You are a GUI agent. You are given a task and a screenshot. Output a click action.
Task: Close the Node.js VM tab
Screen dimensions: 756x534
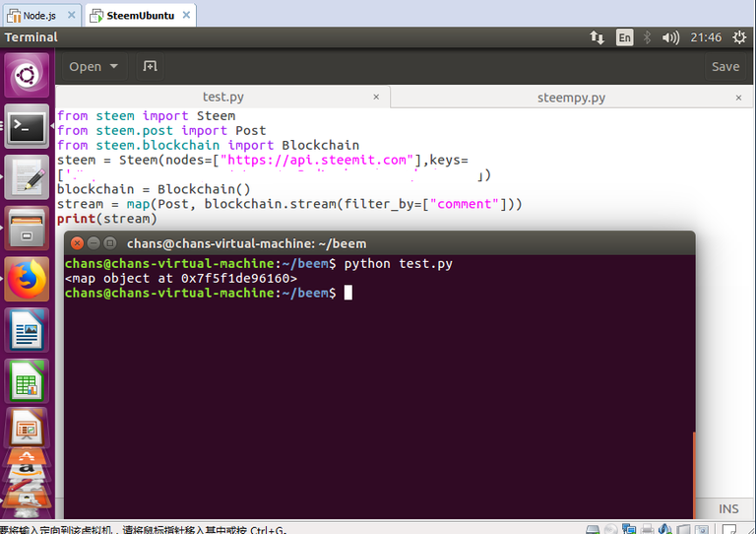click(x=71, y=15)
